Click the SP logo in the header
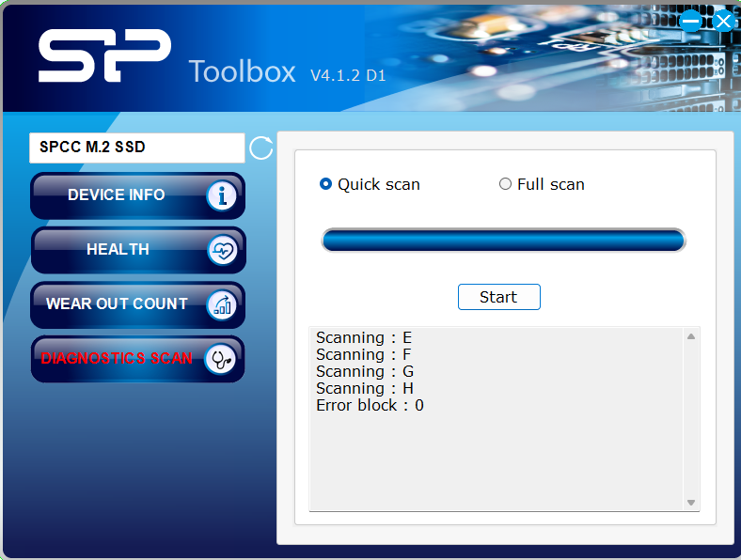The height and width of the screenshot is (560, 741). point(104,56)
